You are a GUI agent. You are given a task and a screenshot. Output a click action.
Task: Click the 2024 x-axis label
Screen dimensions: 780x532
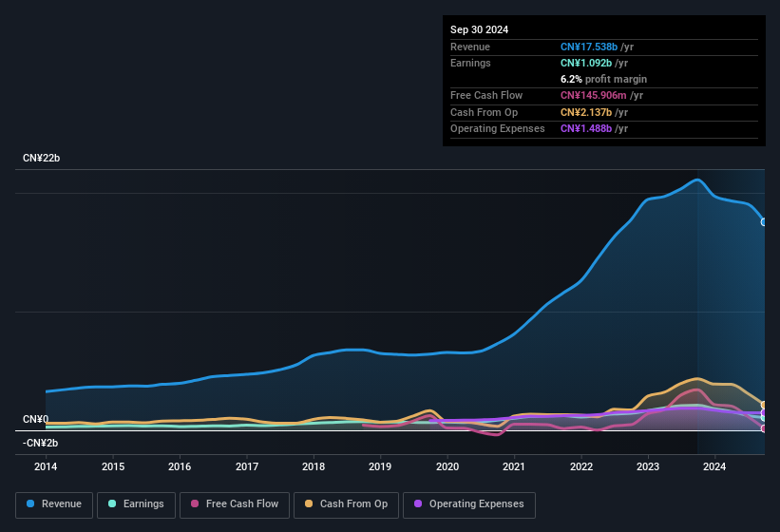click(x=714, y=466)
